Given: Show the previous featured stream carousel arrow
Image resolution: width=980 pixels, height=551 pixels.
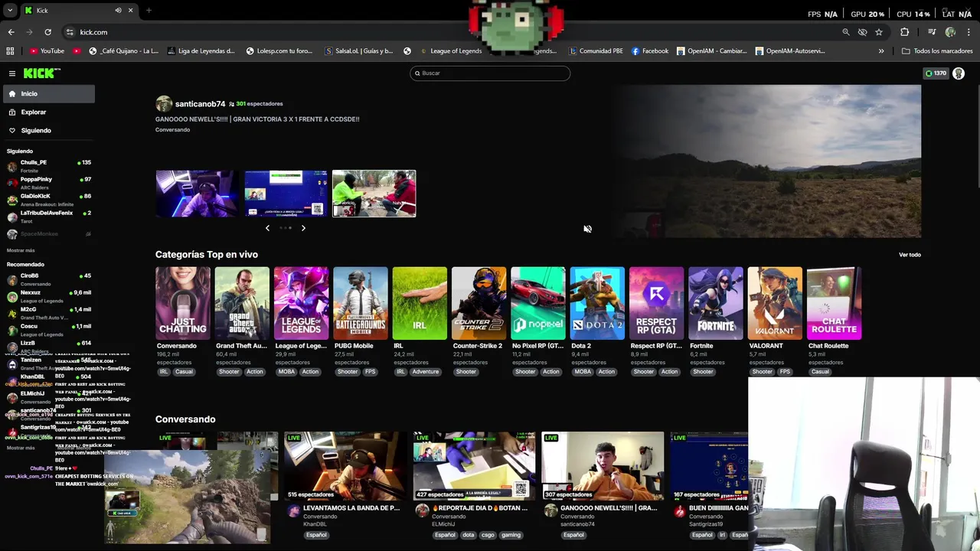Looking at the screenshot, I should (x=267, y=228).
